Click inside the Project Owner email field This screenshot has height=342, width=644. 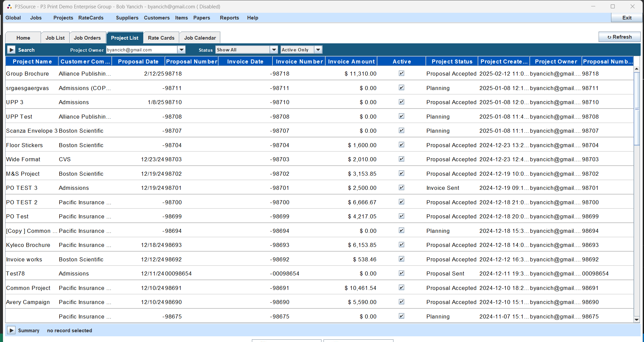coord(141,49)
